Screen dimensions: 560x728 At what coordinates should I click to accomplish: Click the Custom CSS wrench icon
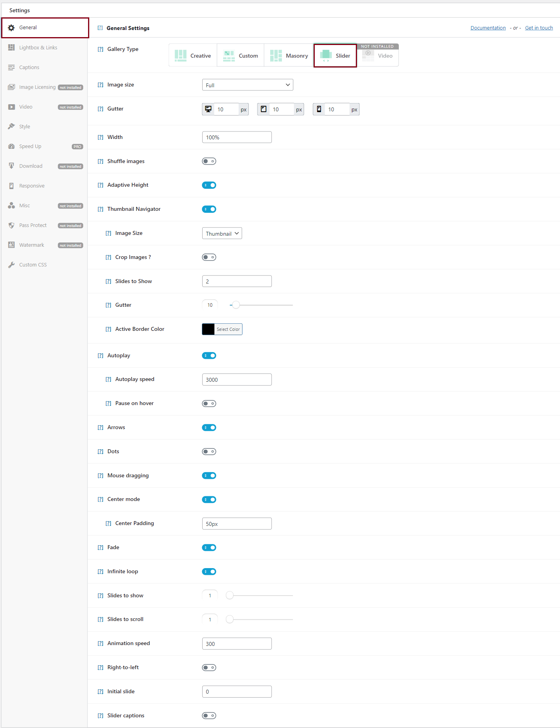(x=11, y=265)
